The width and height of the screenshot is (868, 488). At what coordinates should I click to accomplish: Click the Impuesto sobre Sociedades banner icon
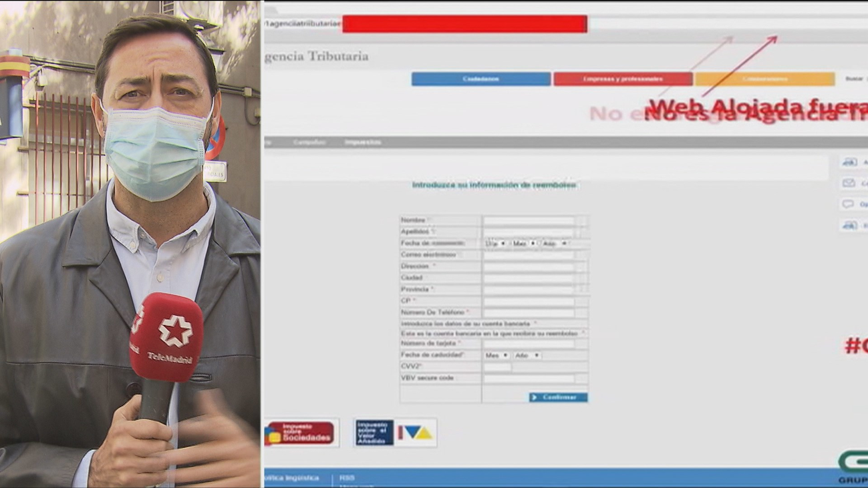301,433
